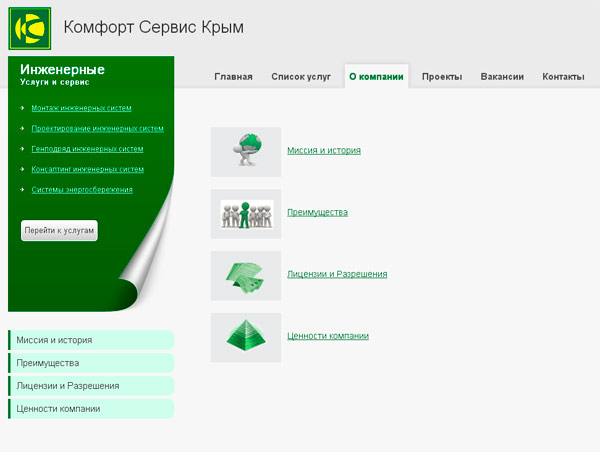Open the Главная tab
The height and width of the screenshot is (452, 600).
coord(233,77)
